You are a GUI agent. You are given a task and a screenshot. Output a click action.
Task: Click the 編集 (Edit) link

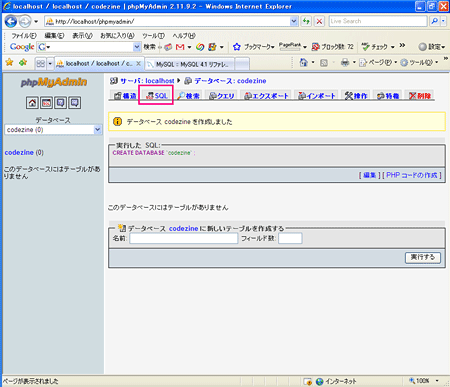tap(369, 175)
